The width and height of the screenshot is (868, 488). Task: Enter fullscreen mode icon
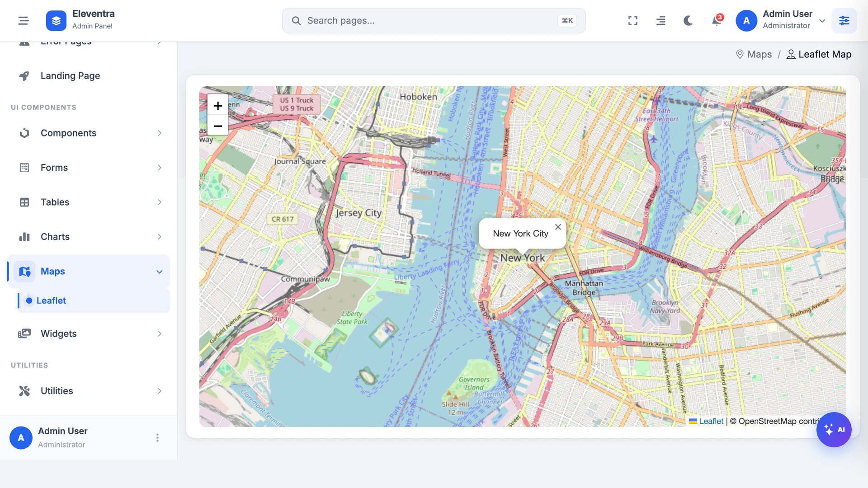click(633, 20)
